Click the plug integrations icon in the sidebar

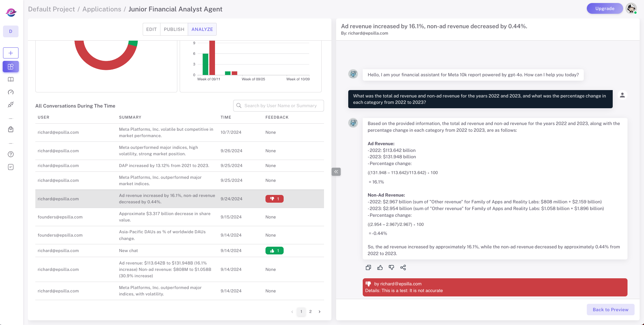click(x=11, y=105)
